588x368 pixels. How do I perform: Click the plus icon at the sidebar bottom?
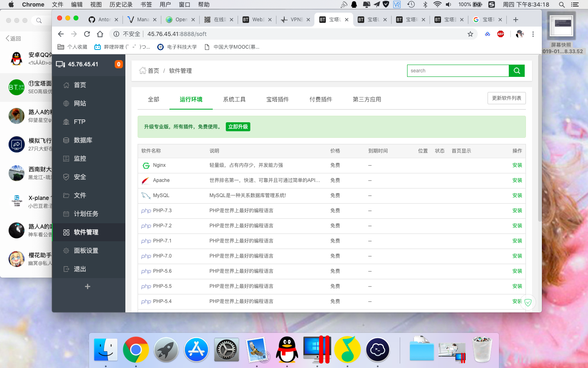coord(87,287)
